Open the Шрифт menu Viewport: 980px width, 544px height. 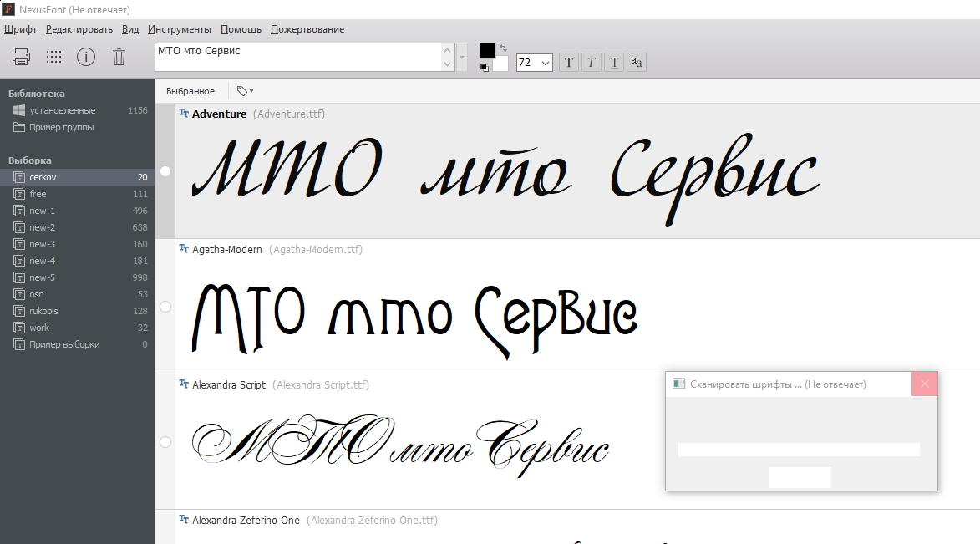[21, 29]
